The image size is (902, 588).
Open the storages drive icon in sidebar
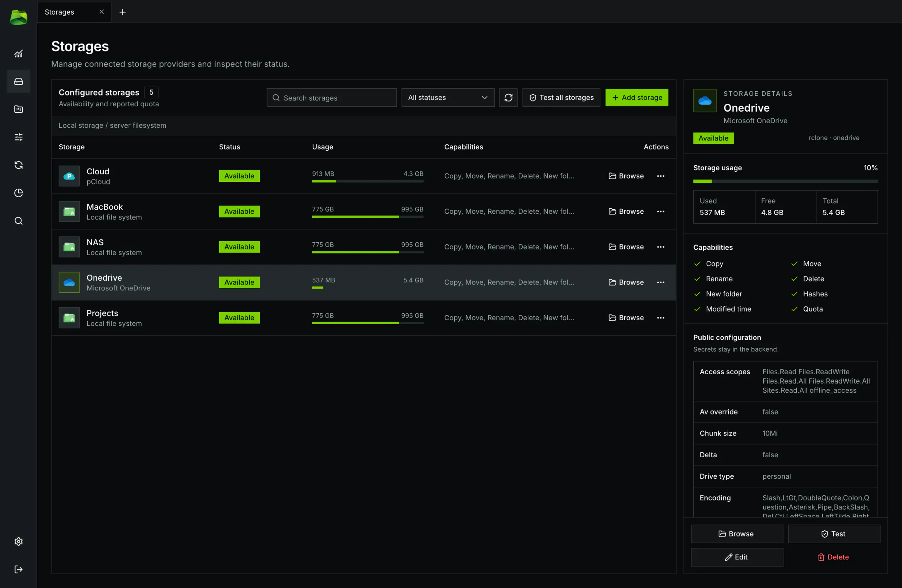[18, 82]
